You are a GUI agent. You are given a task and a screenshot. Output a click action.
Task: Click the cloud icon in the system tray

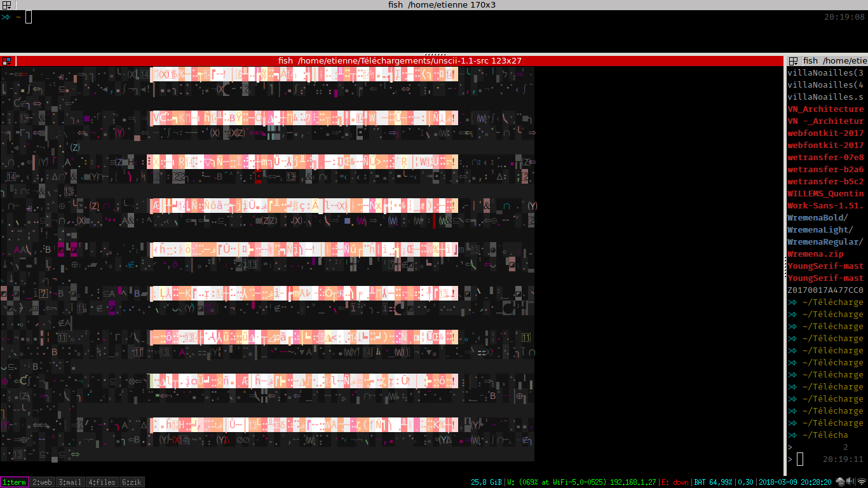pos(840,482)
